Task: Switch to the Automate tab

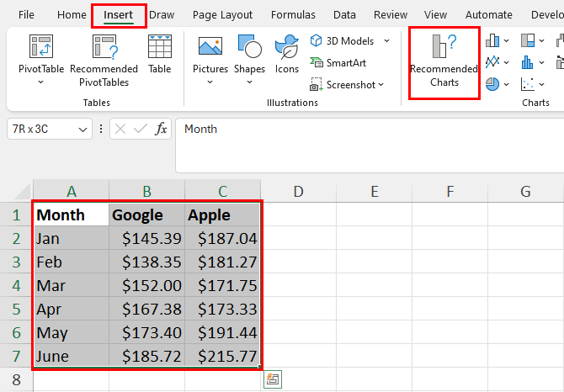Action: pyautogui.click(x=489, y=15)
